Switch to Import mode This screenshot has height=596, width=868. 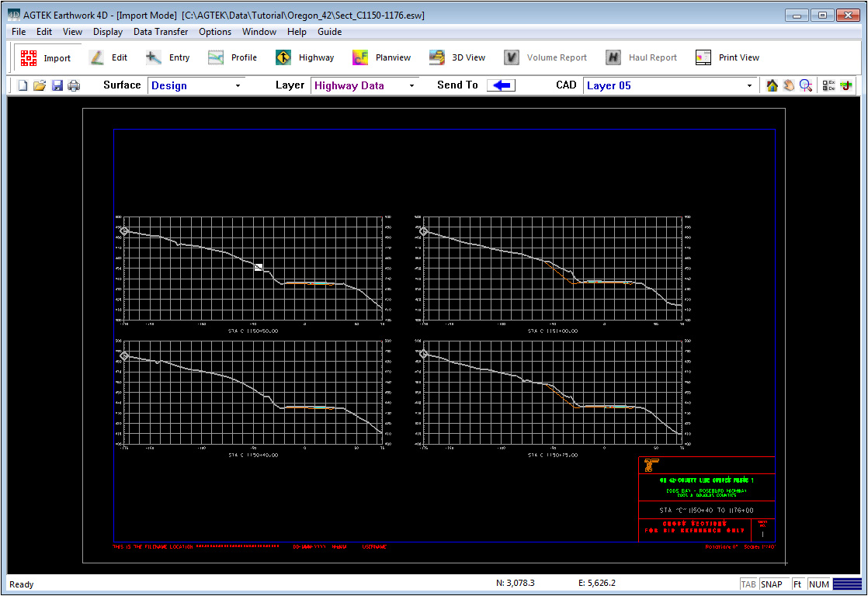point(46,57)
